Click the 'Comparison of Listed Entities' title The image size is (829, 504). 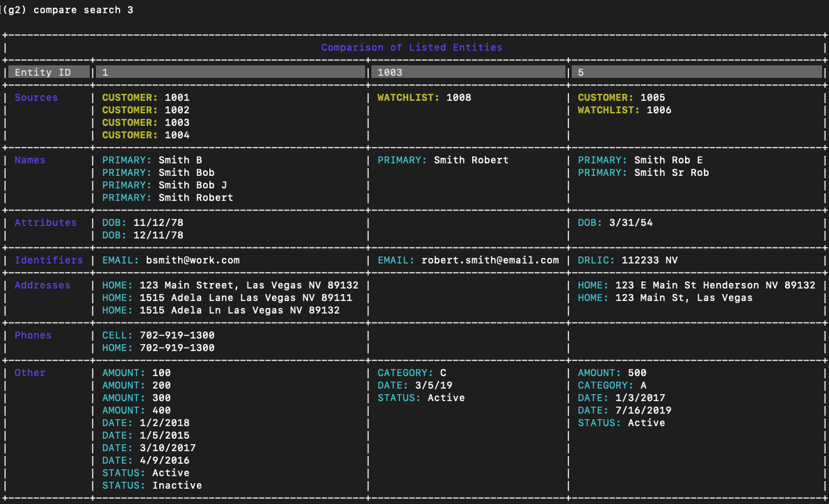[411, 47]
